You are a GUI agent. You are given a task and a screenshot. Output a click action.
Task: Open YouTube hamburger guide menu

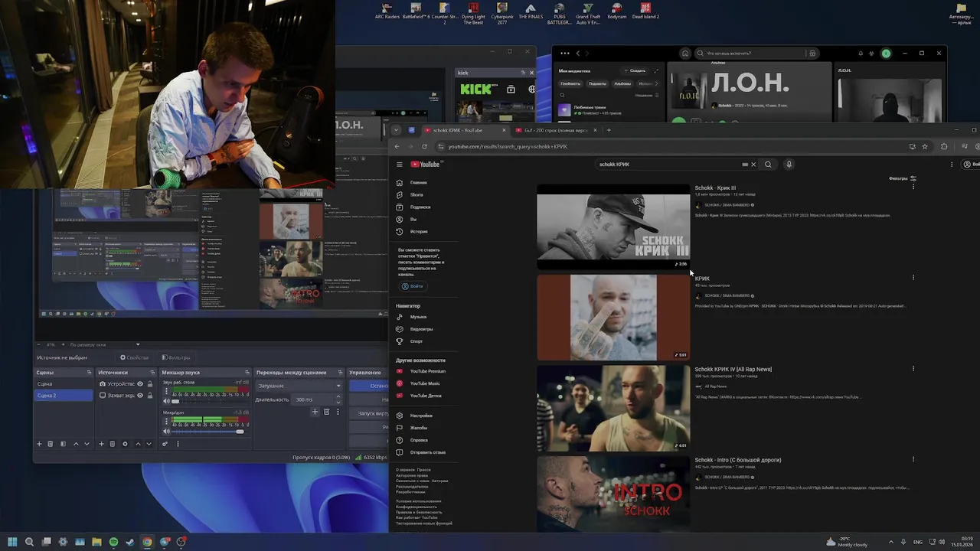tap(399, 165)
